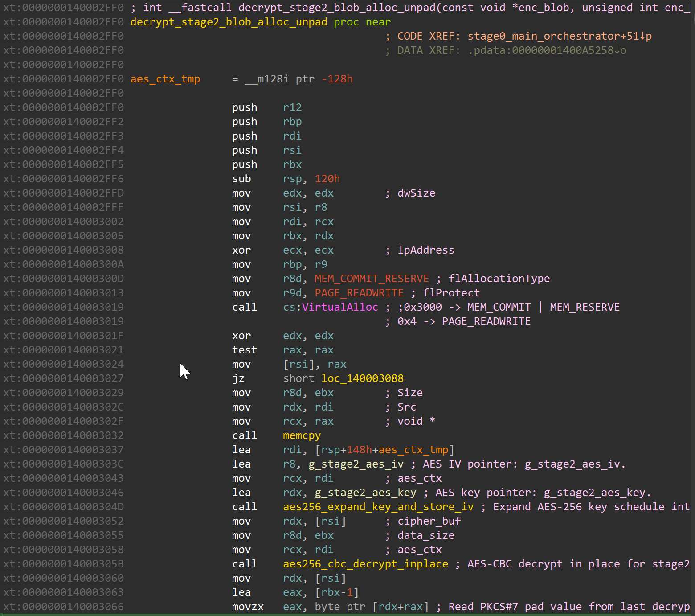Select the decrypt_stage2_blob_alloc_unpad function name

pos(228,21)
